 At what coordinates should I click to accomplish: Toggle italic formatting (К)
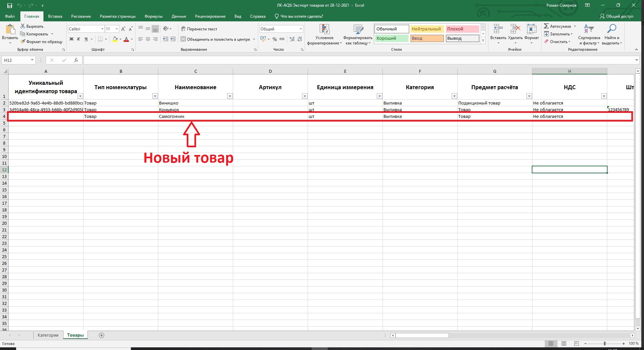click(78, 39)
